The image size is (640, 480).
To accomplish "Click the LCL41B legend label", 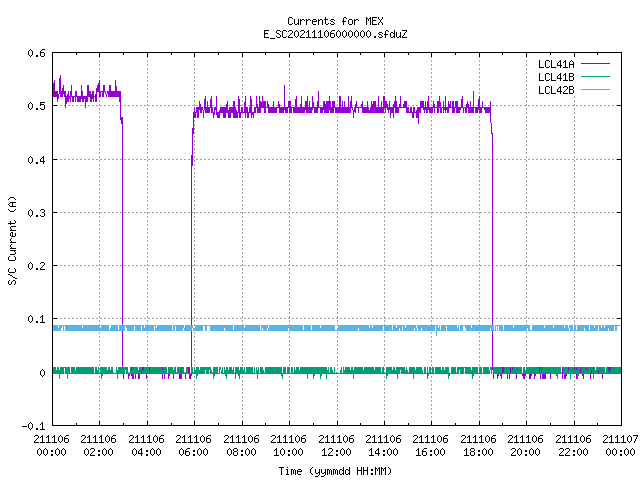I will click(556, 77).
